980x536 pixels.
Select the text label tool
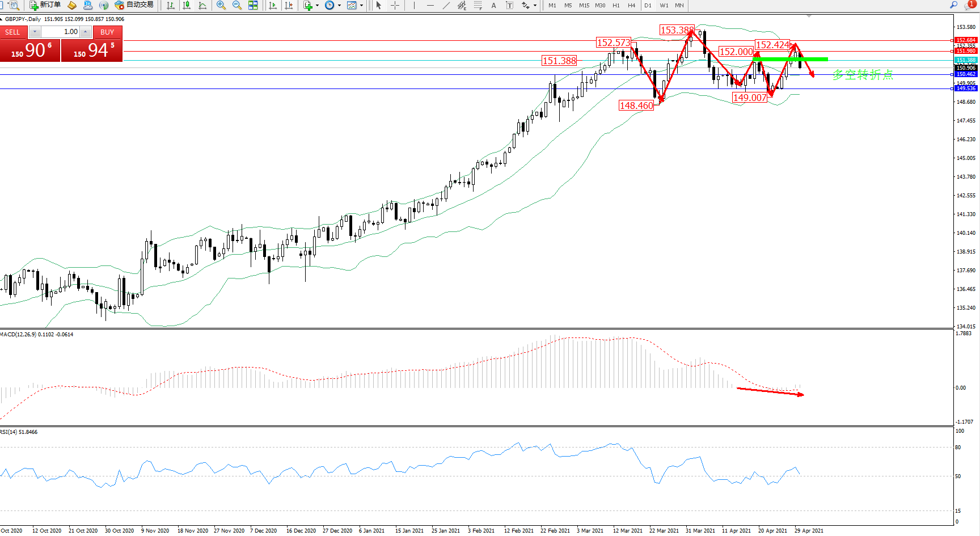pyautogui.click(x=509, y=5)
